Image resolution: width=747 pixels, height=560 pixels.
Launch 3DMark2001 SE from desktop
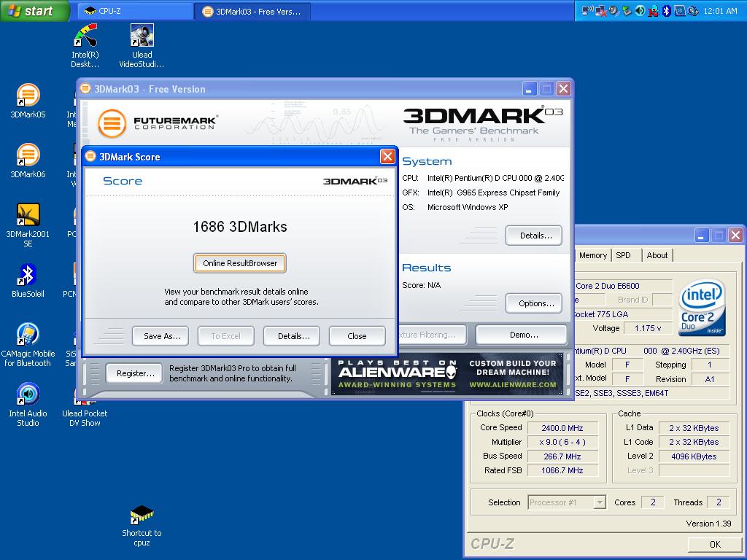28,225
